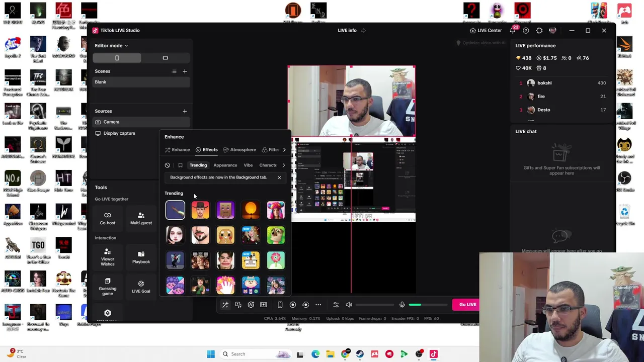Open File Explorer from the taskbar
The image size is (644, 362).
[330, 354]
